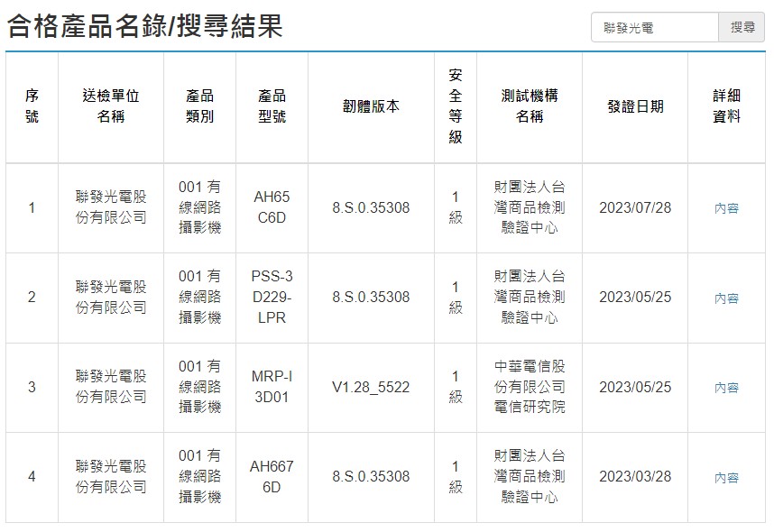Click firmware 8.S.0.35308 in row 1

tap(371, 207)
